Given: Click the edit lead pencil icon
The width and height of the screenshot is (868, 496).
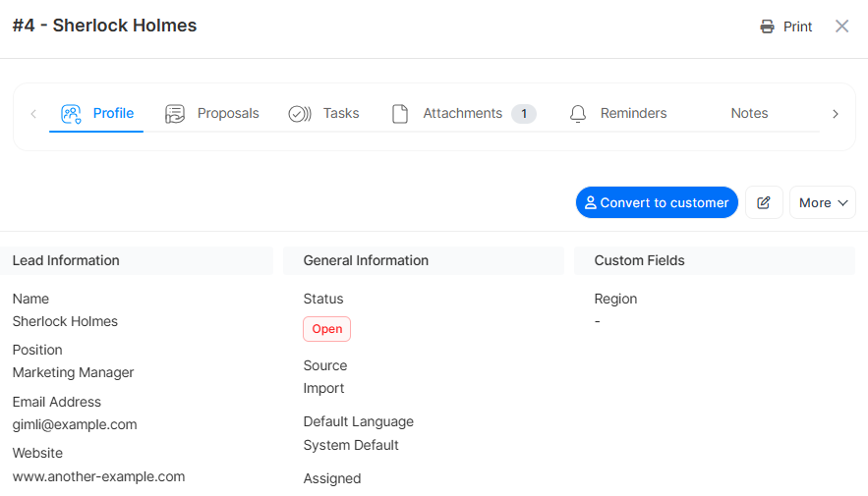Looking at the screenshot, I should coord(764,202).
